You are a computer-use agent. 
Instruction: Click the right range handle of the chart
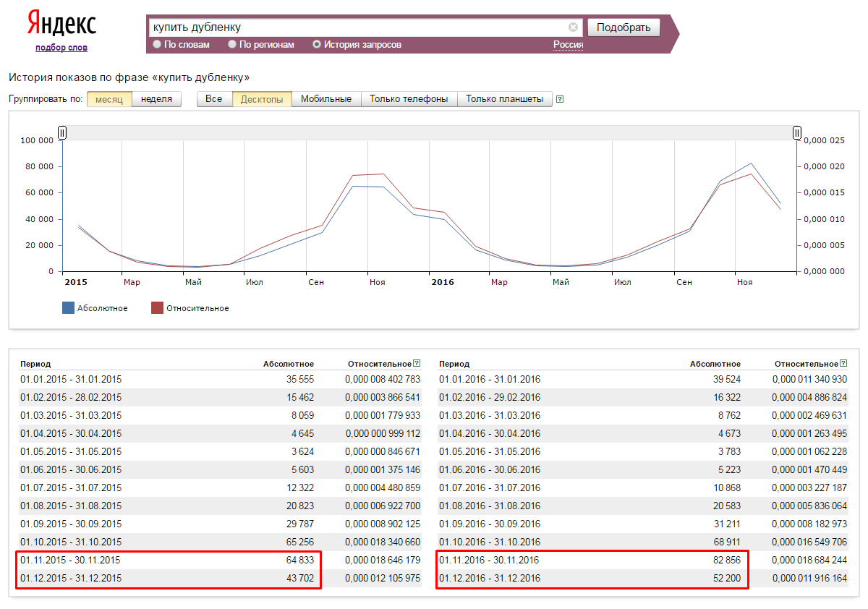pos(797,132)
